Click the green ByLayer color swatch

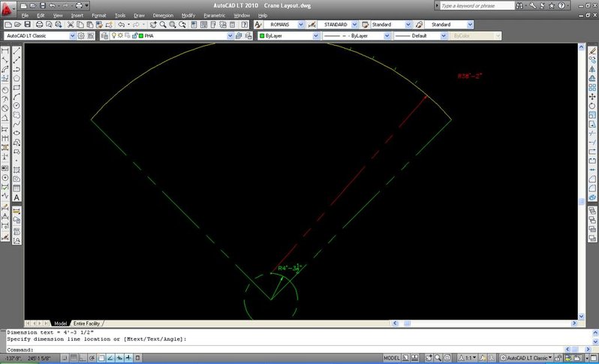pos(262,35)
